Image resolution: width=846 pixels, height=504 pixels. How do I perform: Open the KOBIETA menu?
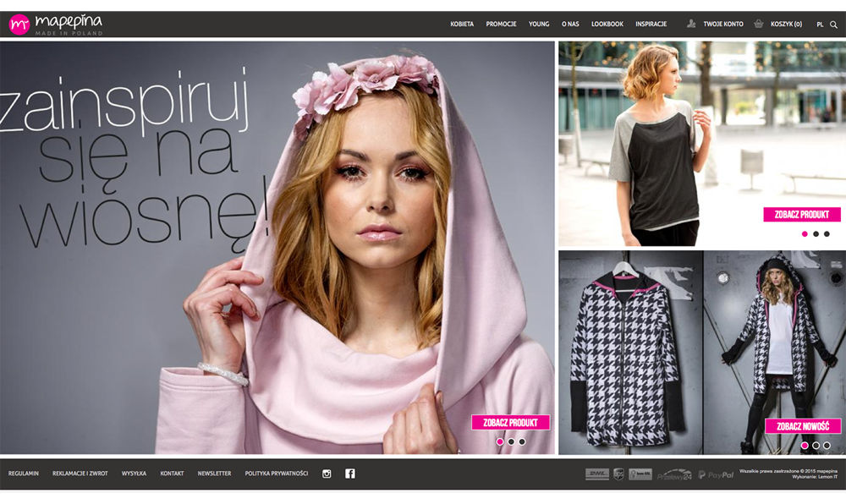point(462,25)
